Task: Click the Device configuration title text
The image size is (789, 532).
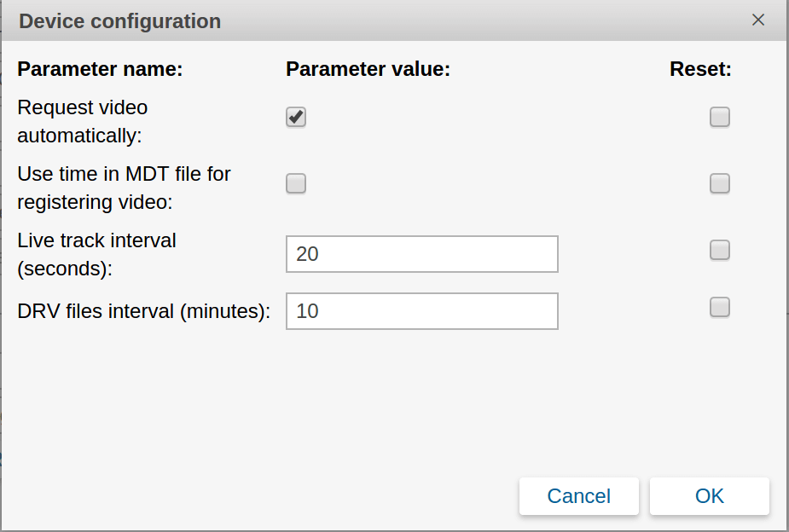Action: (x=119, y=21)
